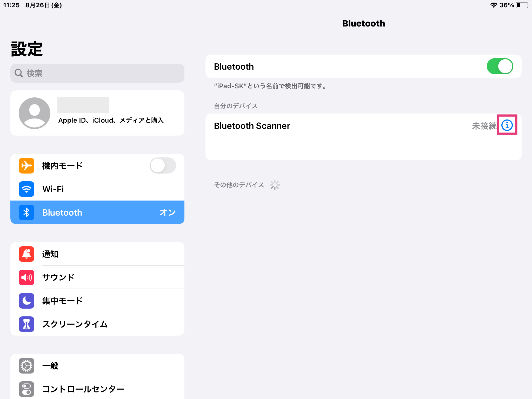Tap the screen time hourglass icon
Image resolution: width=532 pixels, height=399 pixels.
click(x=26, y=324)
